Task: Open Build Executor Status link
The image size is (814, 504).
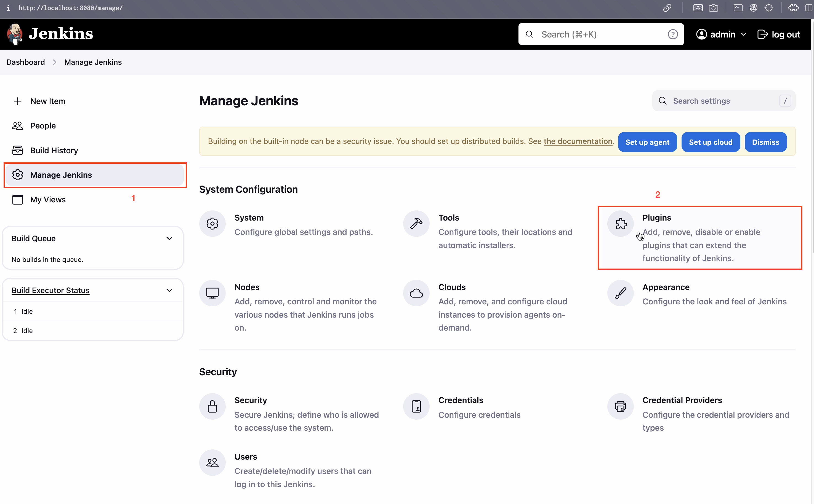Action: coord(50,290)
